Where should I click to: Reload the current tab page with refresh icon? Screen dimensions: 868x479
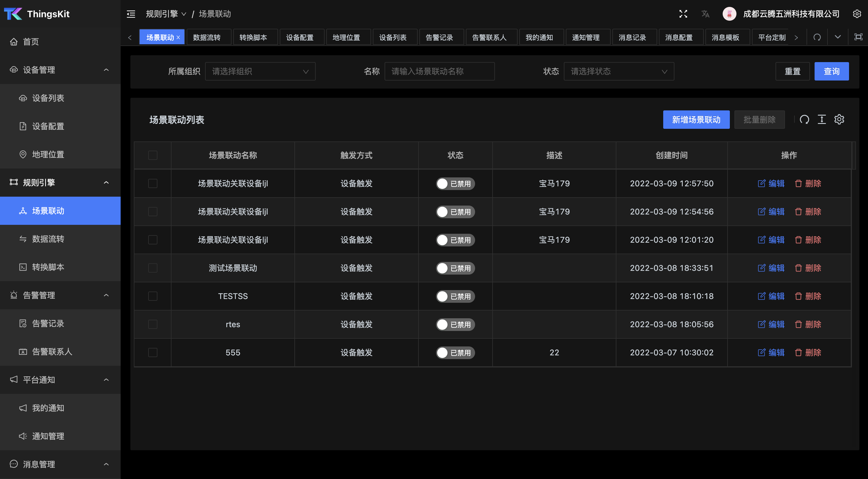(x=817, y=37)
